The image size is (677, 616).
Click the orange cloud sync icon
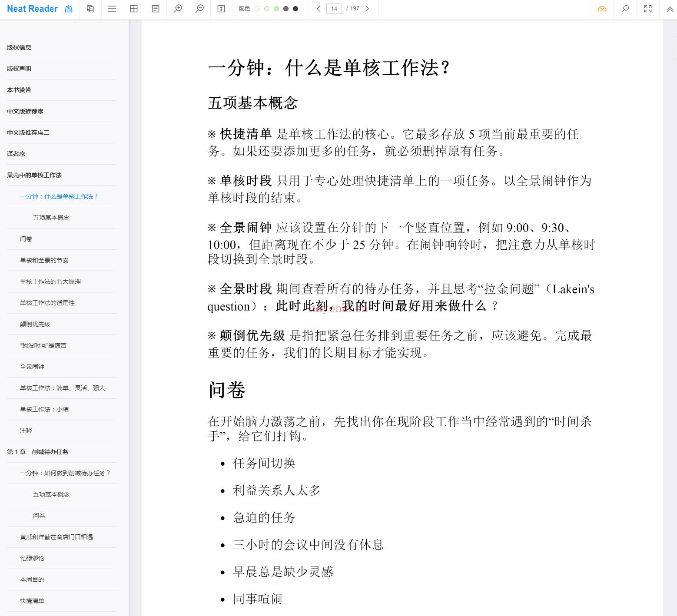[x=602, y=9]
